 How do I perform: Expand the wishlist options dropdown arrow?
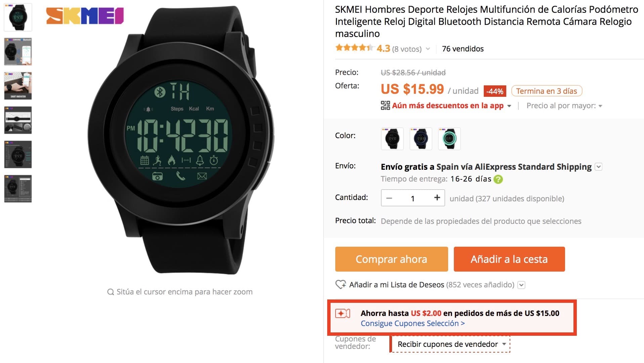pyautogui.click(x=521, y=285)
